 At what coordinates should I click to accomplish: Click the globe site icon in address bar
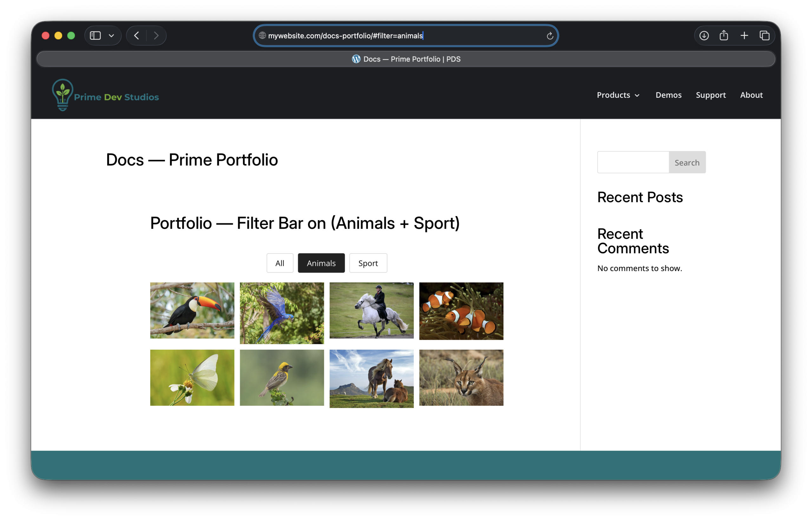pos(262,36)
